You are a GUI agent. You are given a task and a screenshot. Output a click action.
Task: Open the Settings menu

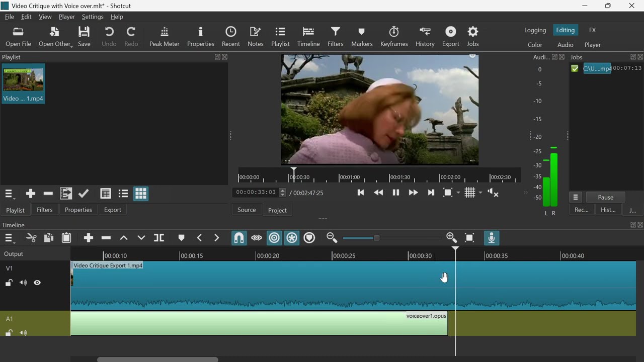93,17
